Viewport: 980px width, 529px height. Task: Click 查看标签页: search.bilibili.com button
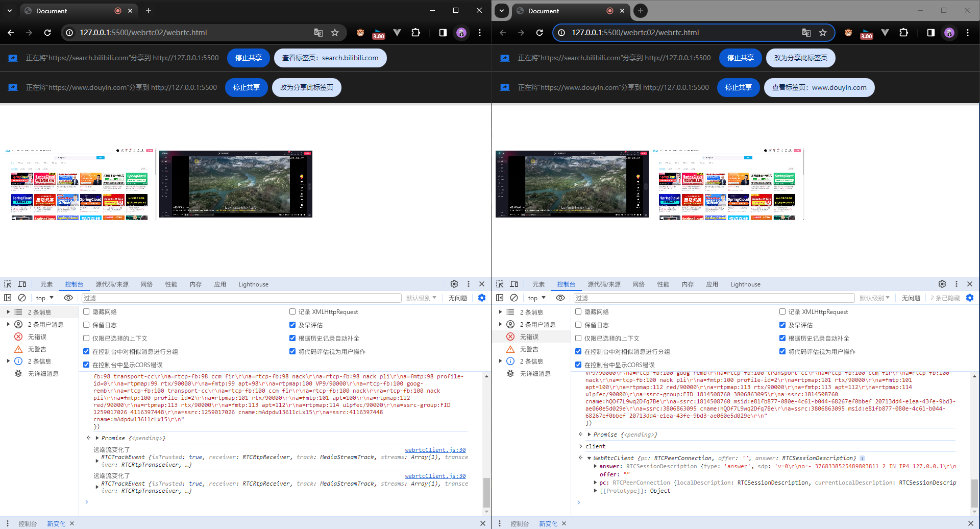[330, 58]
